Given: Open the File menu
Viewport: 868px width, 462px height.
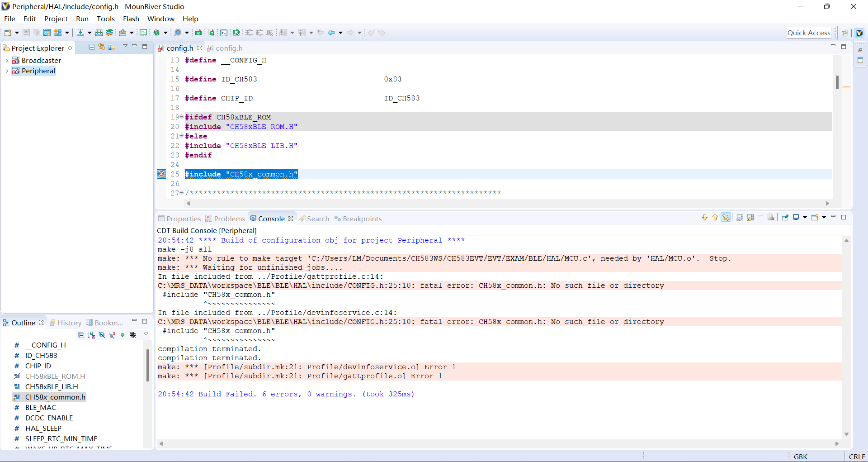Looking at the screenshot, I should point(9,19).
